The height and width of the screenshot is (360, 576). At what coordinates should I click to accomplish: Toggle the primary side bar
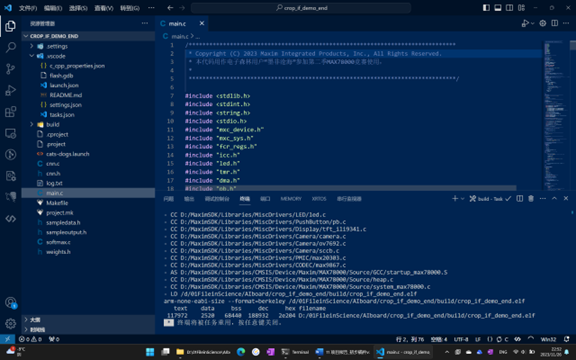(x=486, y=8)
